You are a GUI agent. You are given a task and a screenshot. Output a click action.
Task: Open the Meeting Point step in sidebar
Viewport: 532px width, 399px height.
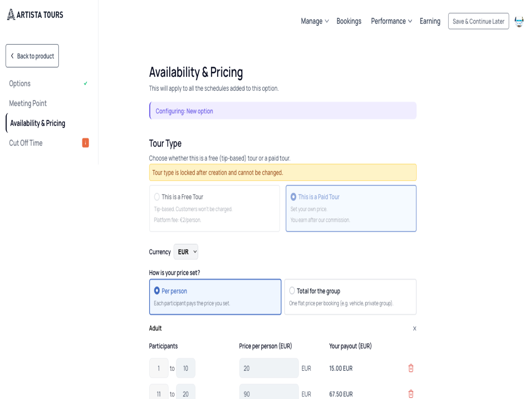click(x=28, y=103)
